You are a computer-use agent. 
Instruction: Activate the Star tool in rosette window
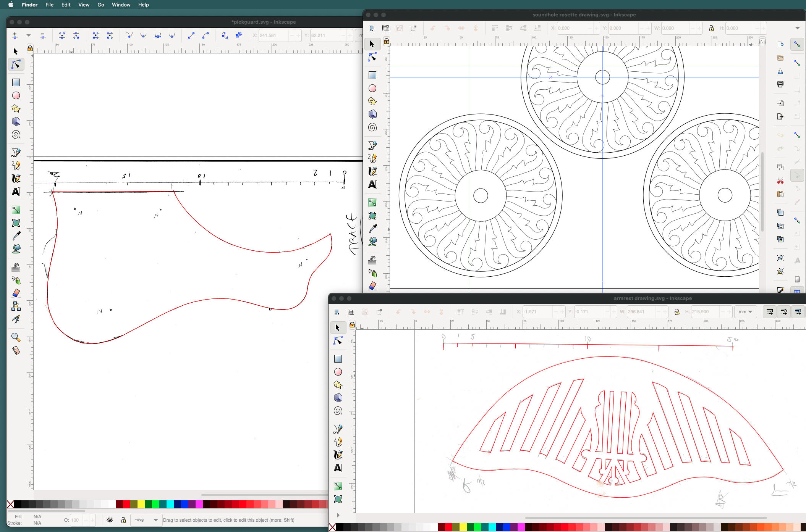[x=372, y=101]
